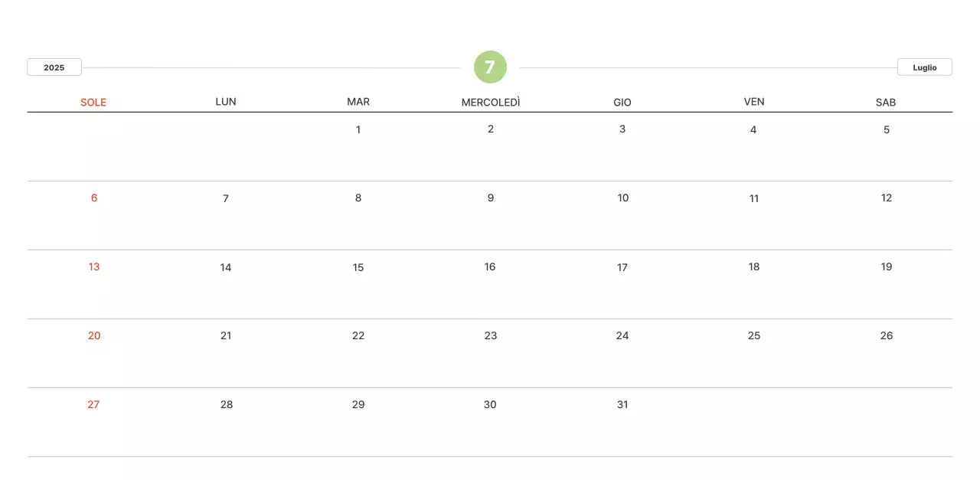
Task: Open the 2025 year selector
Action: click(x=54, y=67)
